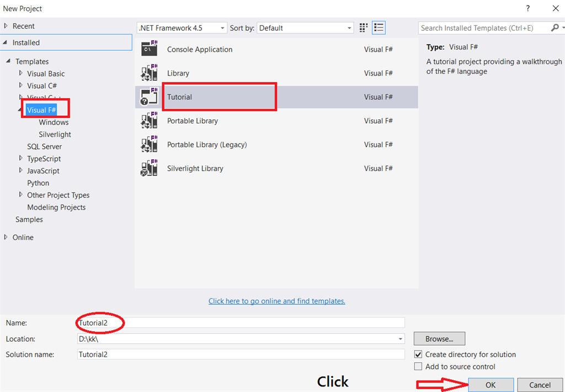Expand the JavaScript node arrow
Viewport: 565px width, 392px height.
pyautogui.click(x=20, y=170)
